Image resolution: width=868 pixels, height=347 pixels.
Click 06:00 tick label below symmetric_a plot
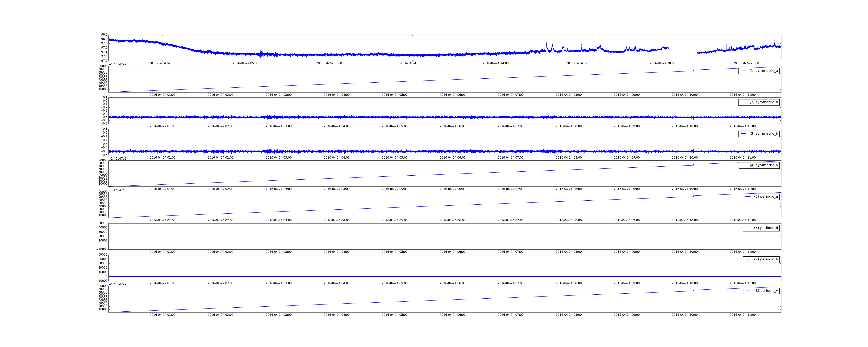(x=453, y=95)
